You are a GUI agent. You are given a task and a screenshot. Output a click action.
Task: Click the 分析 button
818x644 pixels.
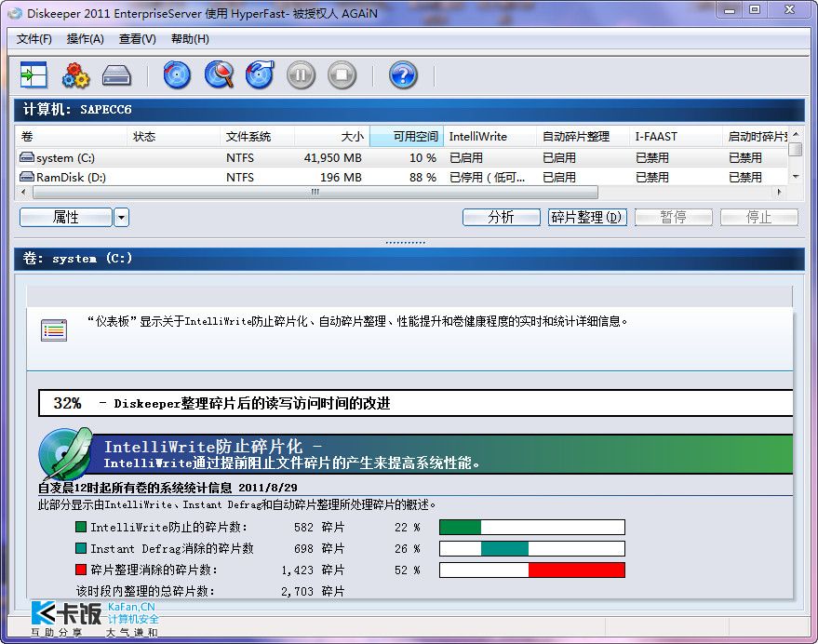tap(502, 217)
